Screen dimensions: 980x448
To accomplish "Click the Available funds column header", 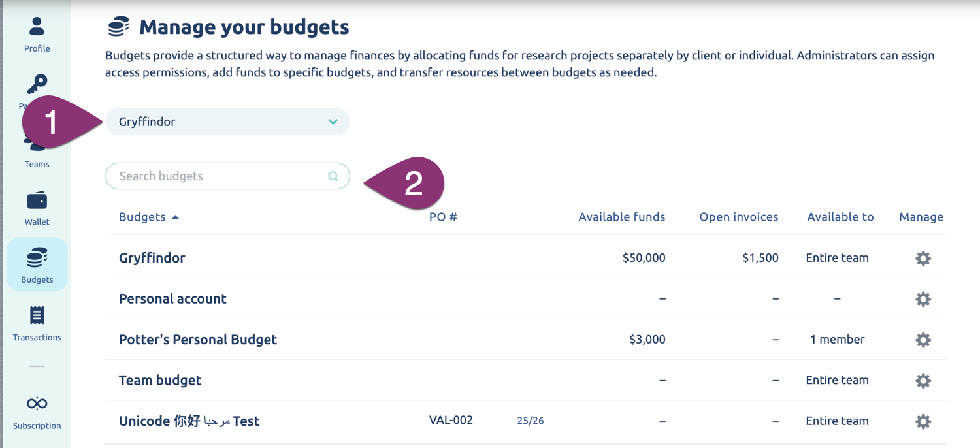I will [x=621, y=217].
